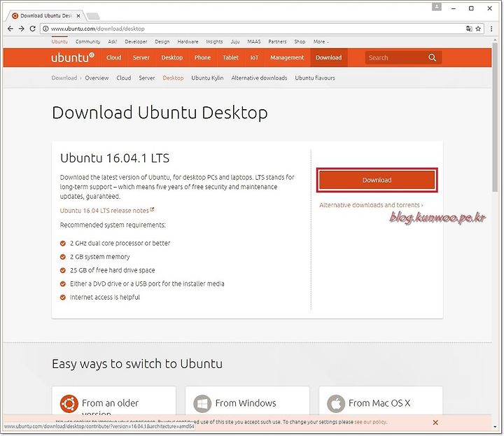Open the From Mac OS X card
This screenshot has width=504, height=436.
coord(381,400)
